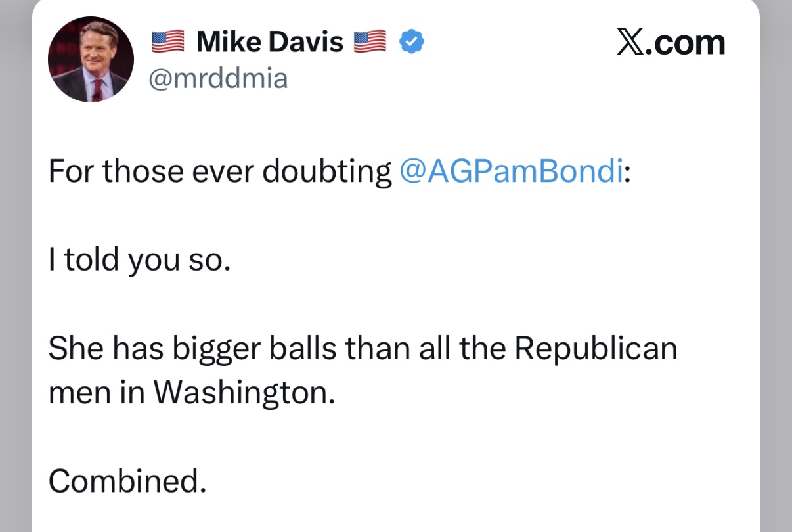Viewport: 792px width, 532px height.
Task: Open Mike Davis's profile avatar photo
Action: point(91,60)
